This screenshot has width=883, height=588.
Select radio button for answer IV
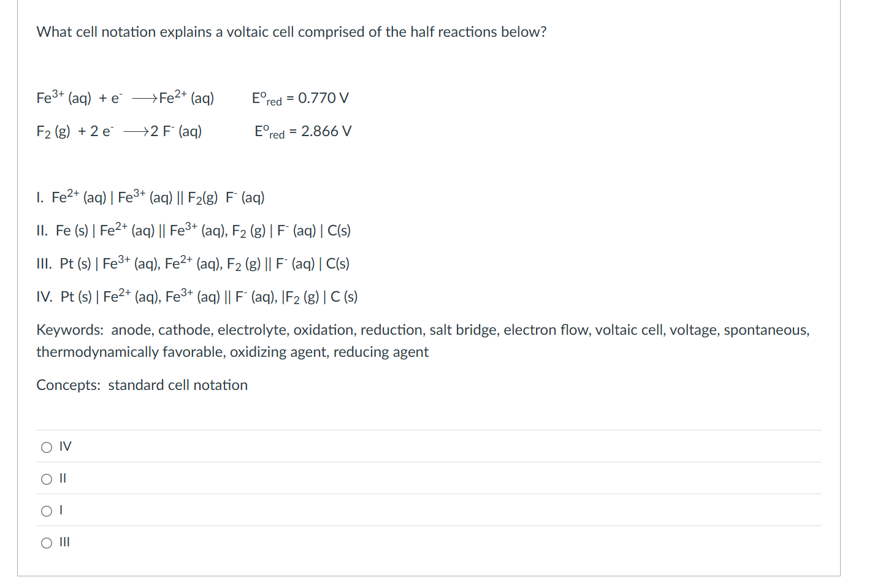coord(47,447)
